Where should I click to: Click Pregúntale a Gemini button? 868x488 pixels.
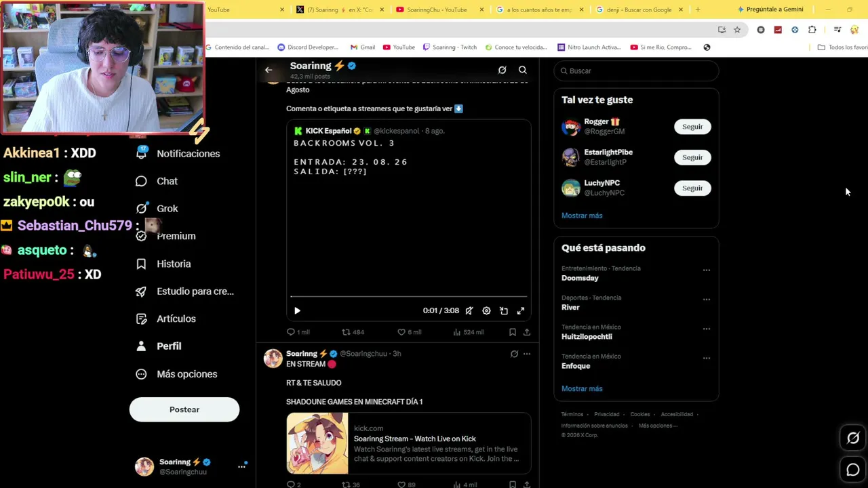pos(770,9)
